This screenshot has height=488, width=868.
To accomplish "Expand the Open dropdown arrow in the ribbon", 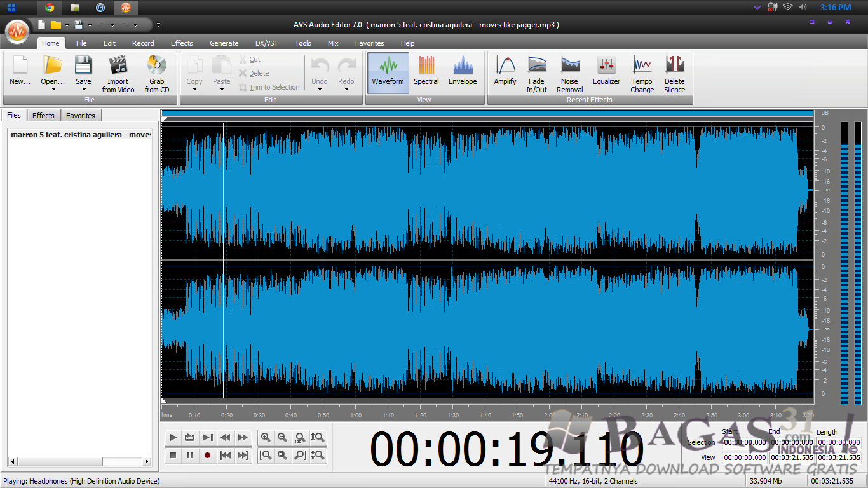I will pyautogui.click(x=53, y=90).
